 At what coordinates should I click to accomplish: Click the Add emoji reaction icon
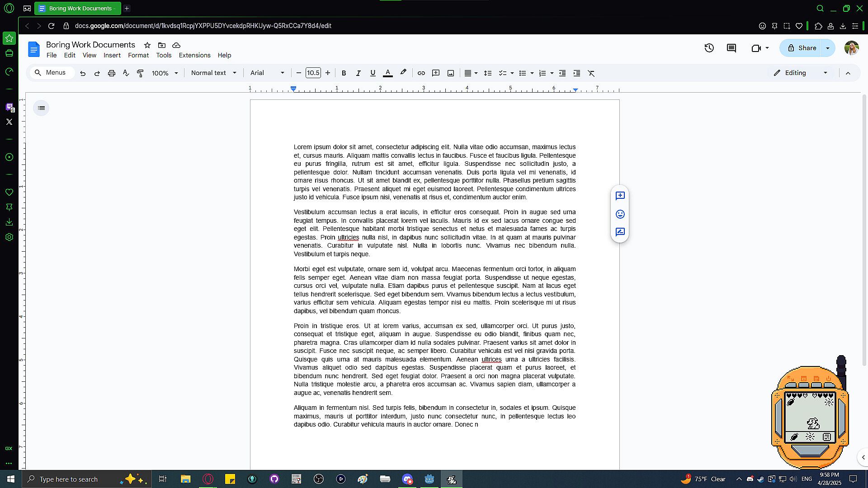pos(620,214)
